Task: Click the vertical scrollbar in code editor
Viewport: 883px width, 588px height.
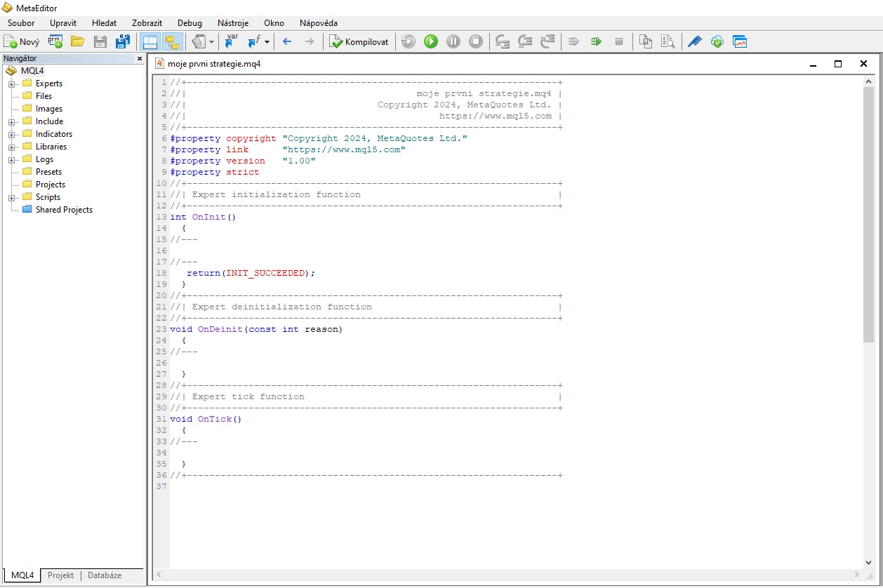Action: 869,211
